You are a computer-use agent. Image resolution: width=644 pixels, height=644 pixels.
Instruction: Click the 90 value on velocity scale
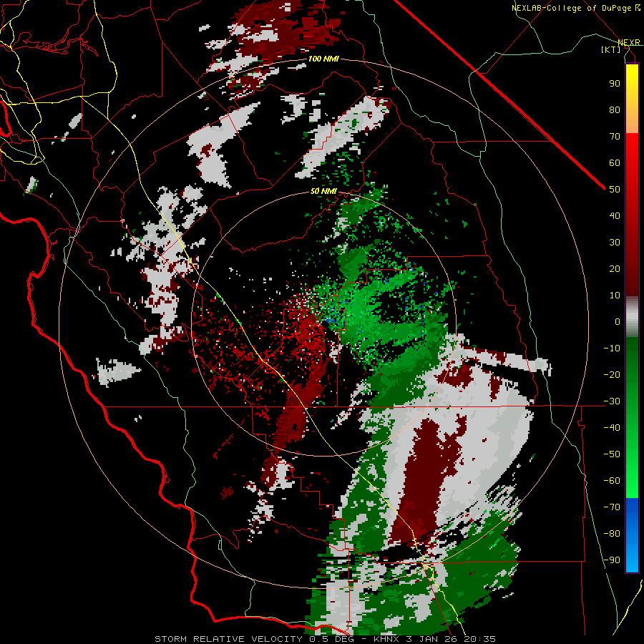[615, 84]
